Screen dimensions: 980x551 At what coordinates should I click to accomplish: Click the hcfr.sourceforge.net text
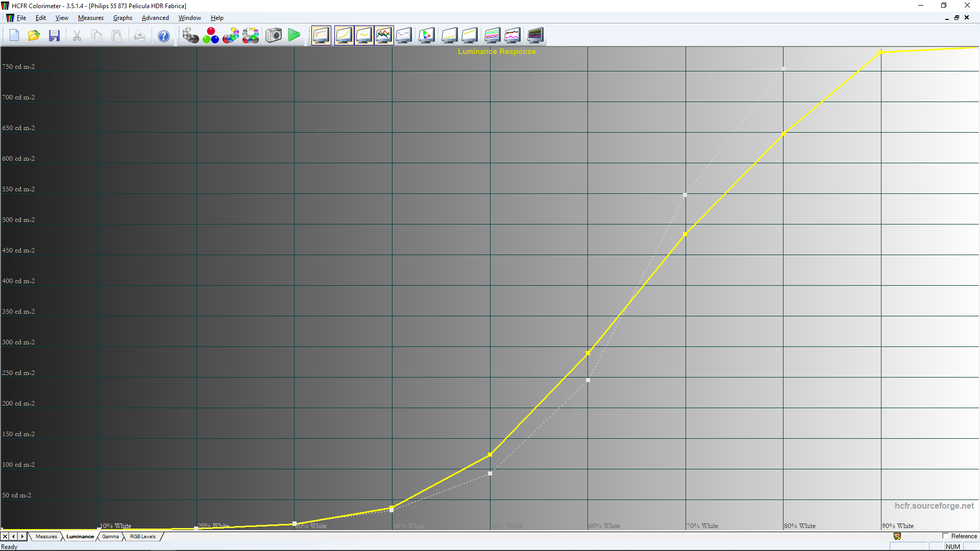pos(934,506)
